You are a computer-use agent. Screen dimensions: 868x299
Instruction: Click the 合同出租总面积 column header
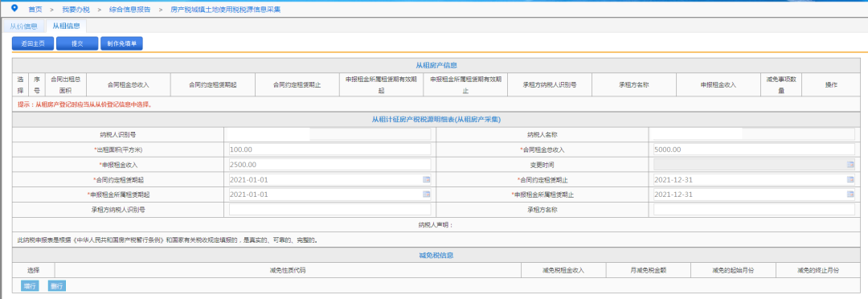tap(65, 84)
